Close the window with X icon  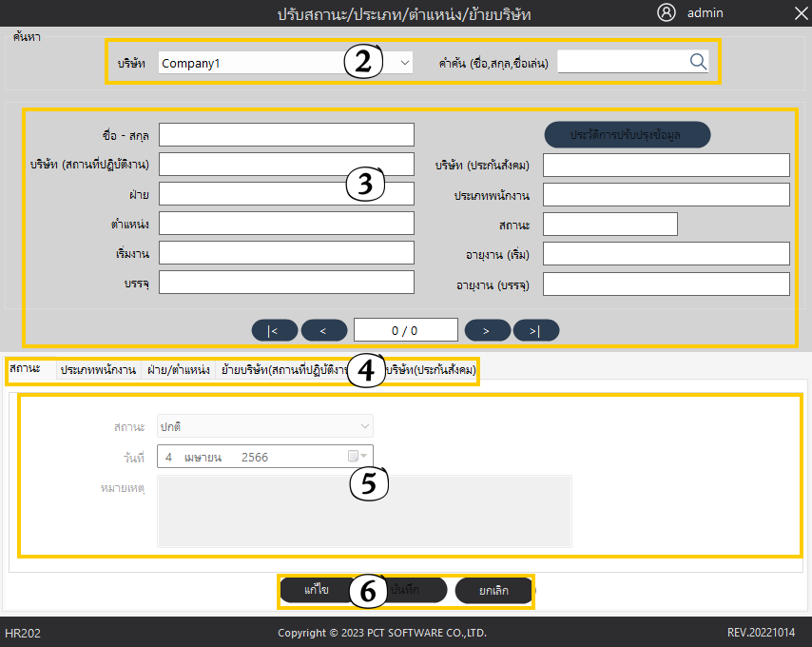800,13
